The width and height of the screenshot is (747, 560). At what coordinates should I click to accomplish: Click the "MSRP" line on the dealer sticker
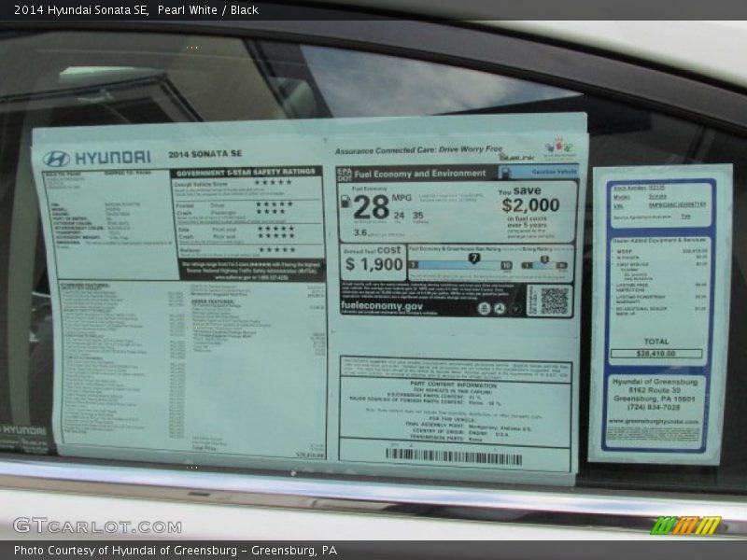662,251
